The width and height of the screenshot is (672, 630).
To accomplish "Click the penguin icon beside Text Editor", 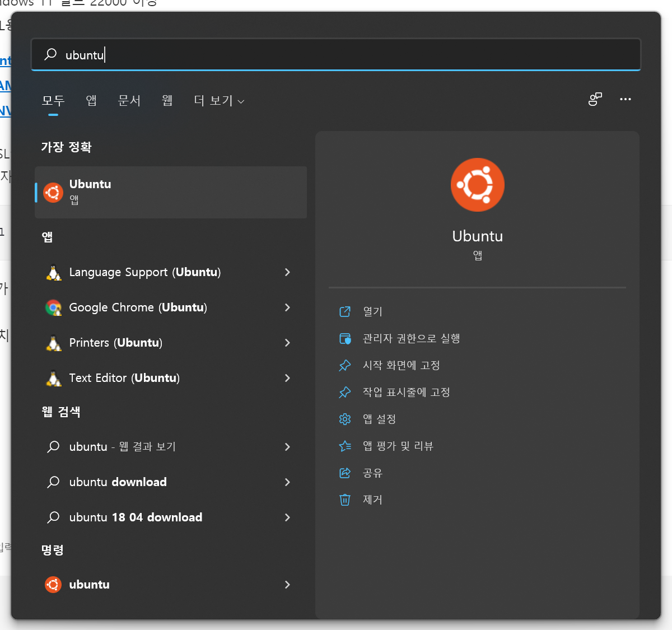I will (54, 378).
